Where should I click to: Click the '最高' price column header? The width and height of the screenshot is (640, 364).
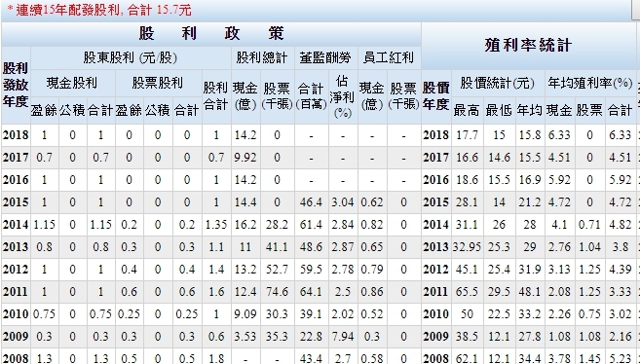467,110
